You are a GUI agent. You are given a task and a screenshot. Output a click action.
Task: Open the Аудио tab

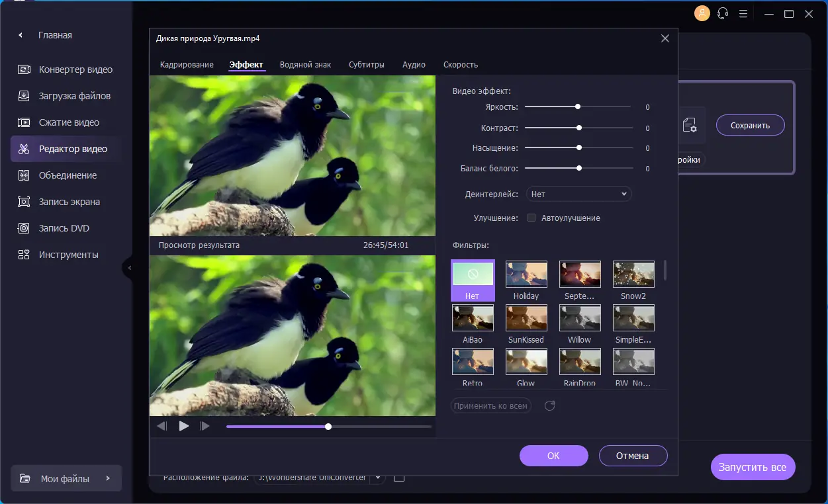pyautogui.click(x=414, y=65)
